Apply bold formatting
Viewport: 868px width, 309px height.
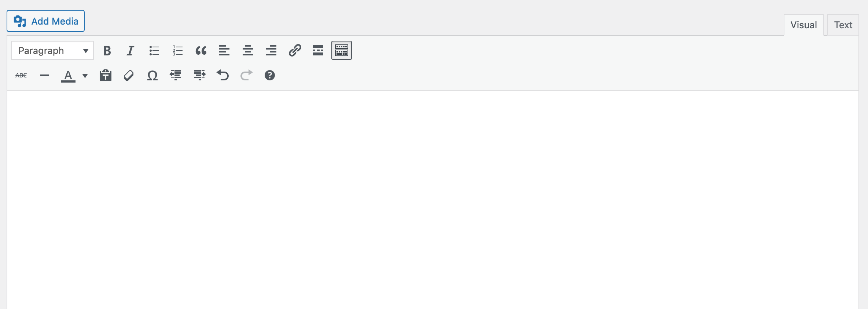[107, 51]
